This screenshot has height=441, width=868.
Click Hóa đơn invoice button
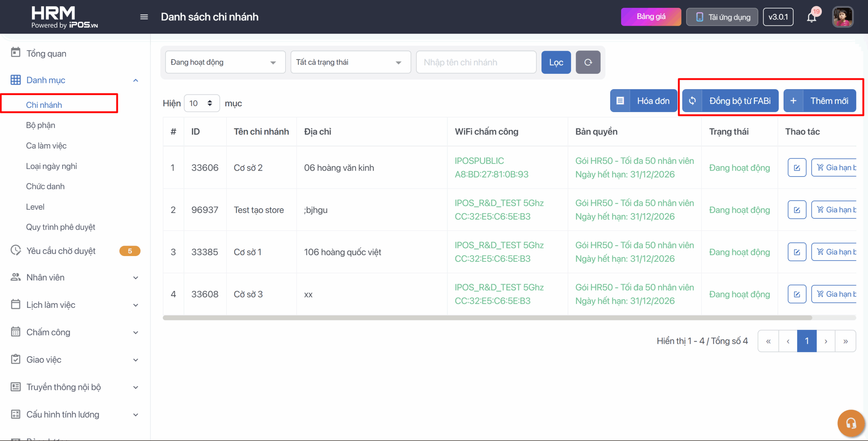[x=644, y=101]
